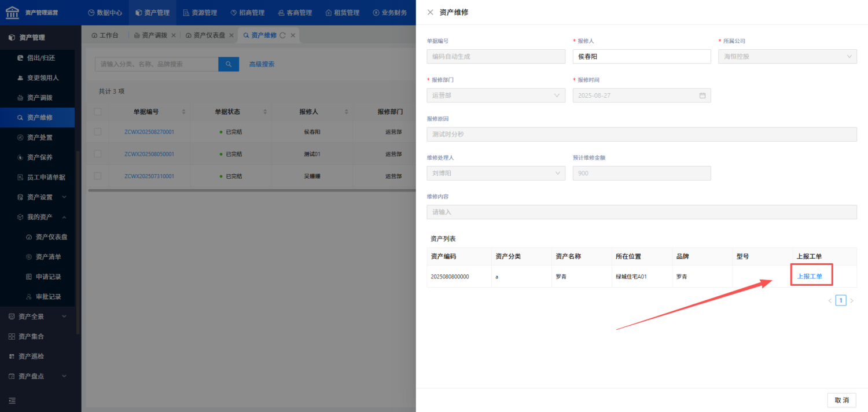Image resolution: width=868 pixels, height=412 pixels.
Task: Check the row ZCWX202507310001 checkbox
Action: pyautogui.click(x=98, y=176)
